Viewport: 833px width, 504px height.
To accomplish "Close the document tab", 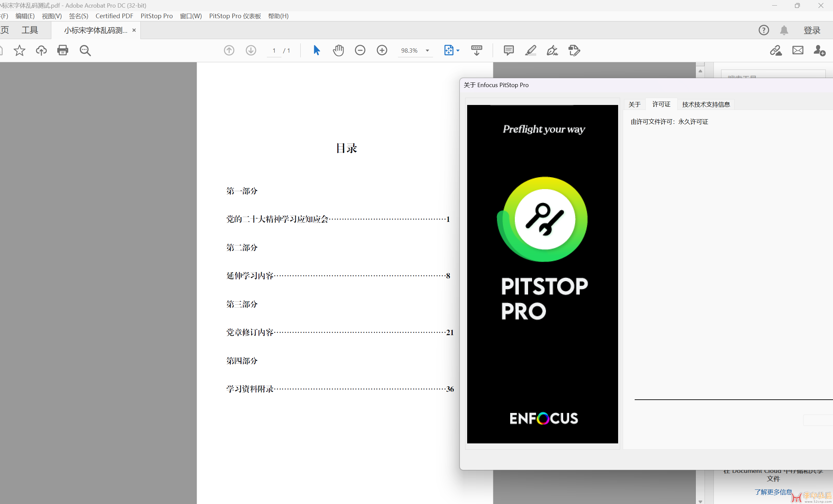I will click(134, 30).
